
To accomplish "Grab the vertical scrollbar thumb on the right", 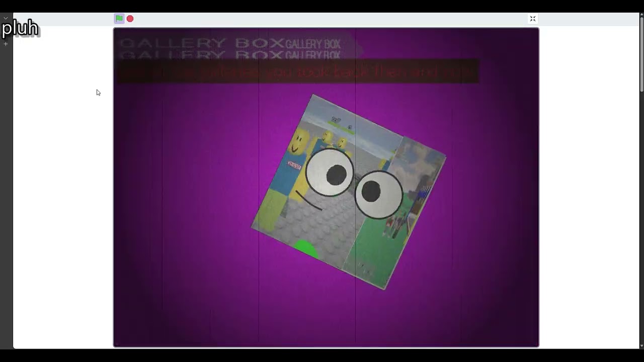I will [x=641, y=55].
